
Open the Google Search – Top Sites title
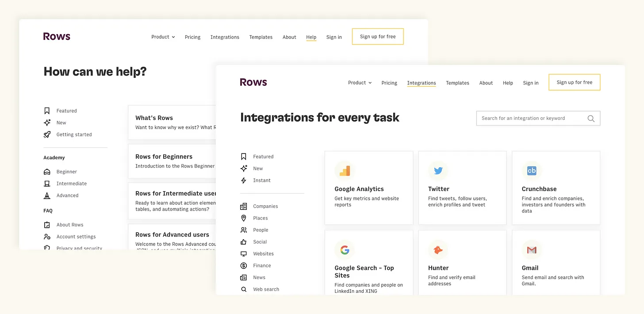pos(364,272)
